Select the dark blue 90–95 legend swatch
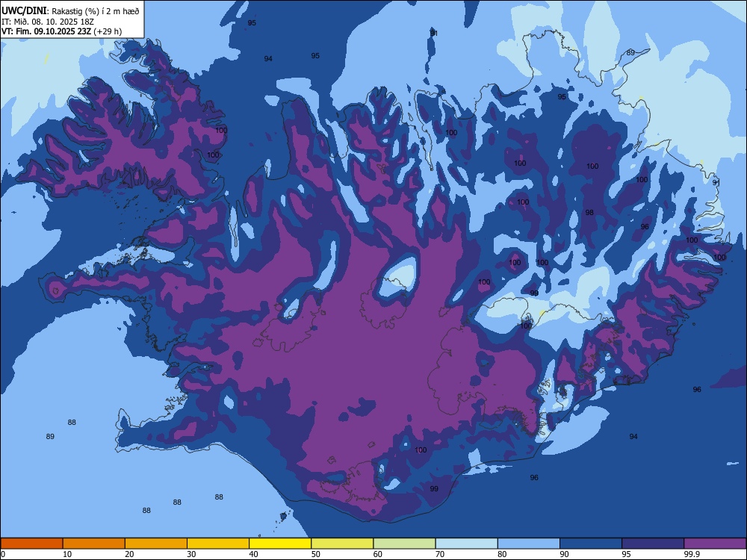Viewport: 747px width, 560px height. [591, 544]
